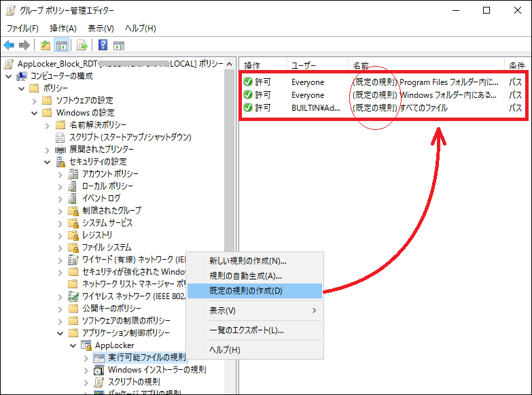The width and height of the screenshot is (532, 395).
Task: Collapse the Windows の設定 tree node
Action: coord(35,113)
